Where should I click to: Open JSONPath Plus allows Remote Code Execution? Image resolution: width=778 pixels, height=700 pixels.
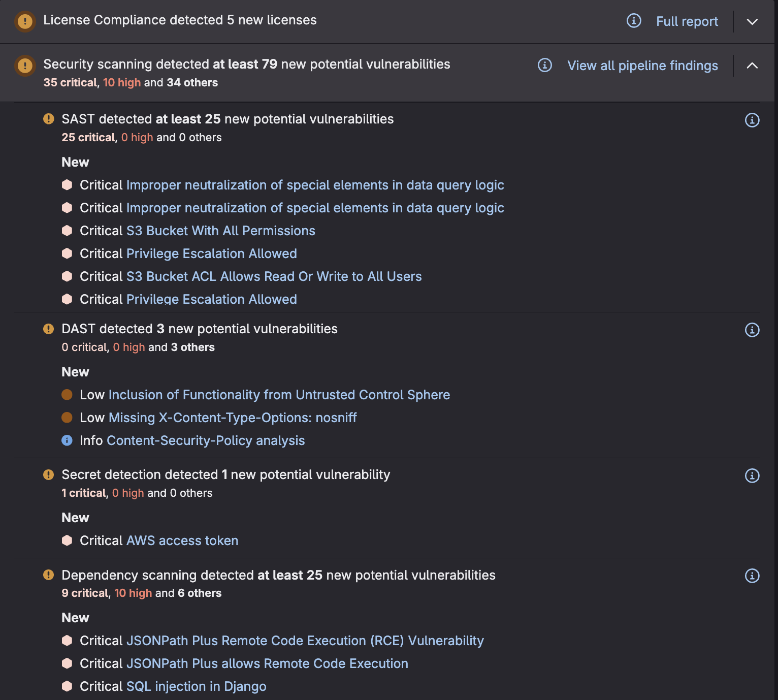tap(267, 663)
